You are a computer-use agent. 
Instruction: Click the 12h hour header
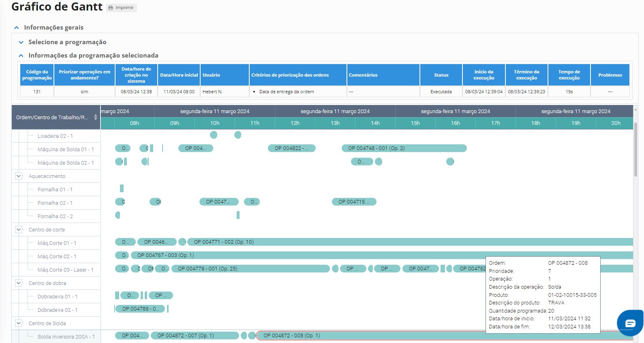[x=295, y=123]
